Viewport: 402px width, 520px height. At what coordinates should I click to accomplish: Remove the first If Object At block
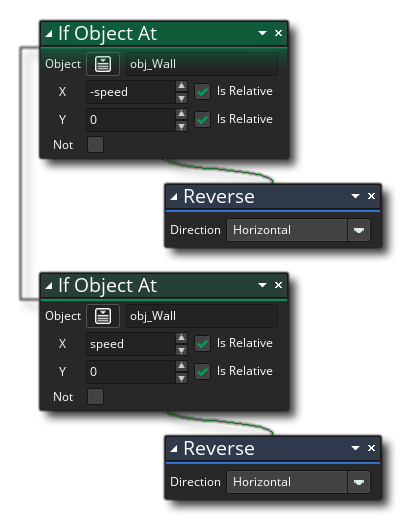tap(278, 33)
